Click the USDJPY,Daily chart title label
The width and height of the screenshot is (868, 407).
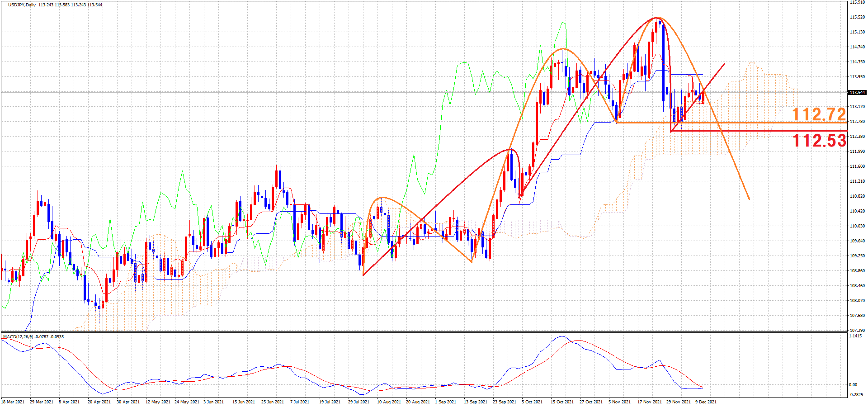22,5
